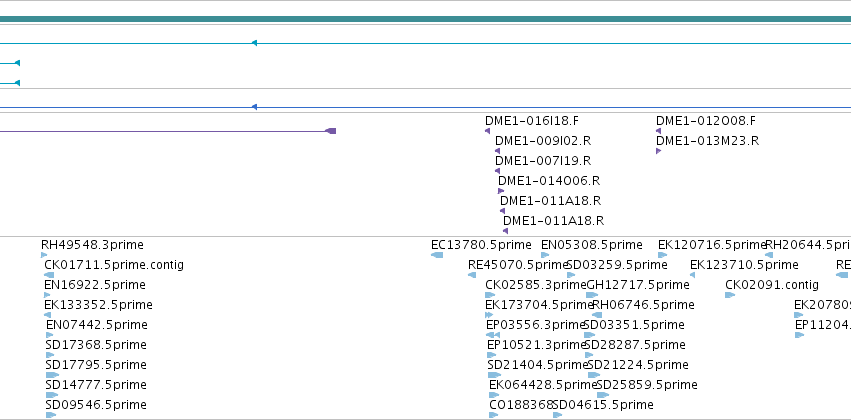Select the DME1-009I02.R clone end label
Screen dimensions: 851x420
(x=543, y=141)
